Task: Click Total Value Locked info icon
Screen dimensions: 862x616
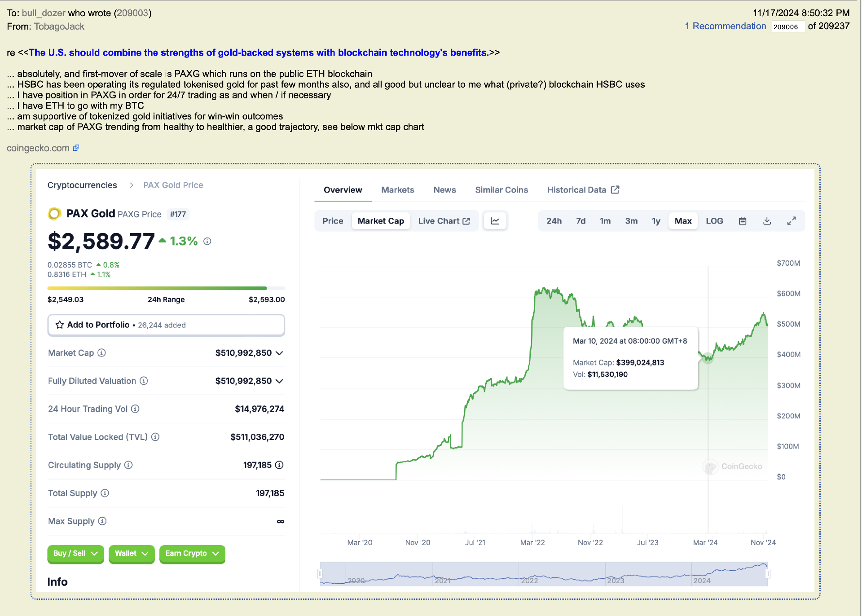Action: (155, 437)
